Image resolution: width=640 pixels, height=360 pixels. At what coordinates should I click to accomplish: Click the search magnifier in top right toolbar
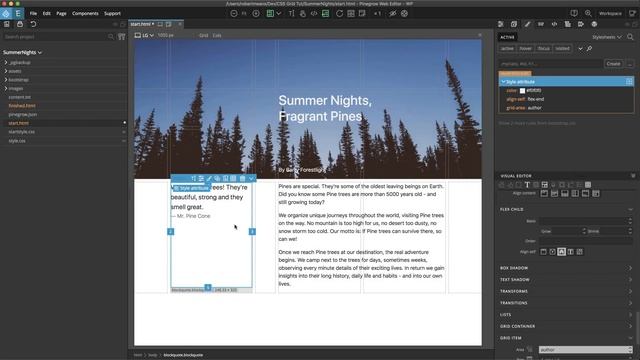(588, 13)
